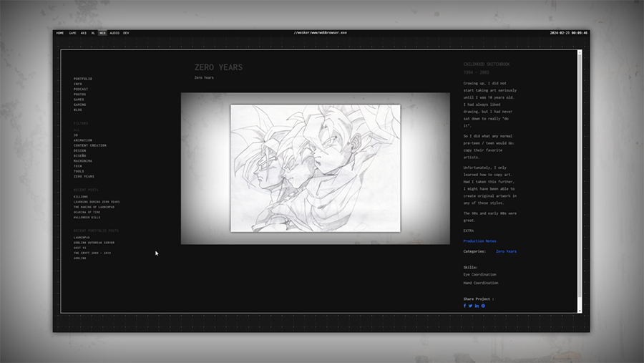Click the Dragon Ball sketch image
644x363 pixels.
click(x=316, y=168)
